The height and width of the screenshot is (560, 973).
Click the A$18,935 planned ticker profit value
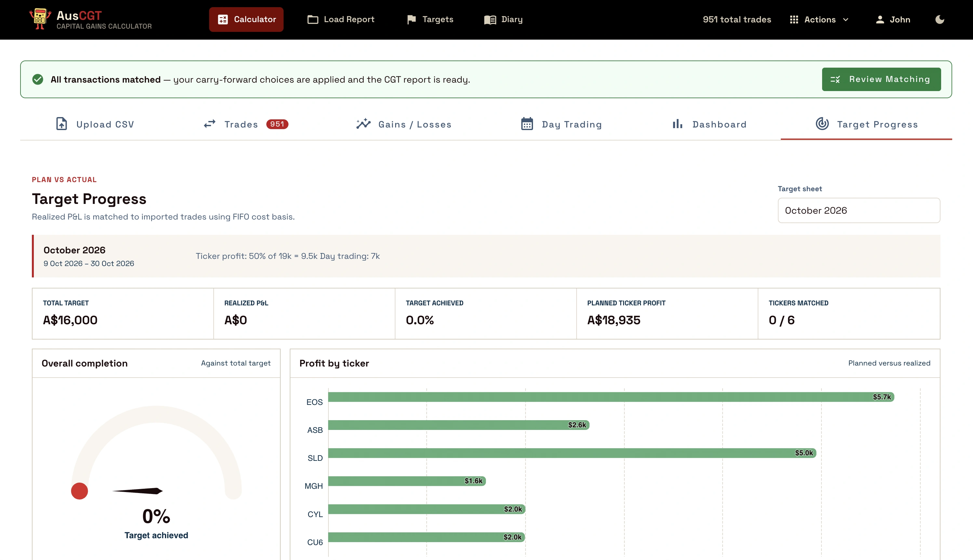pos(614,320)
